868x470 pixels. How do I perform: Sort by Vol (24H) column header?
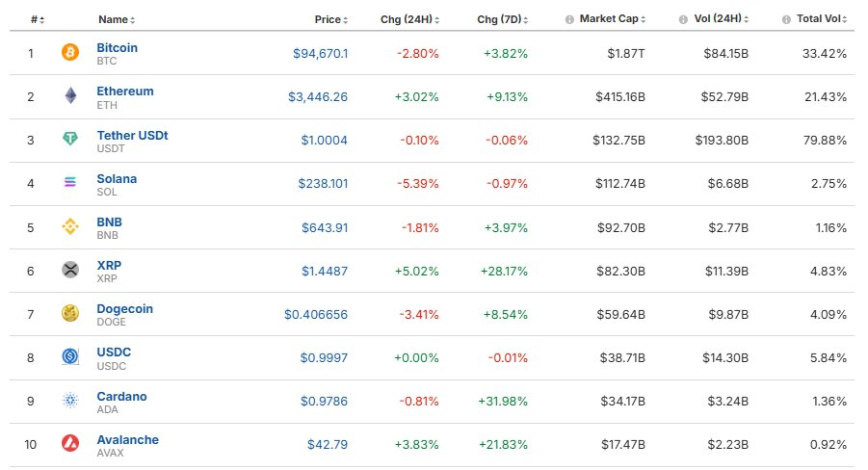click(722, 19)
